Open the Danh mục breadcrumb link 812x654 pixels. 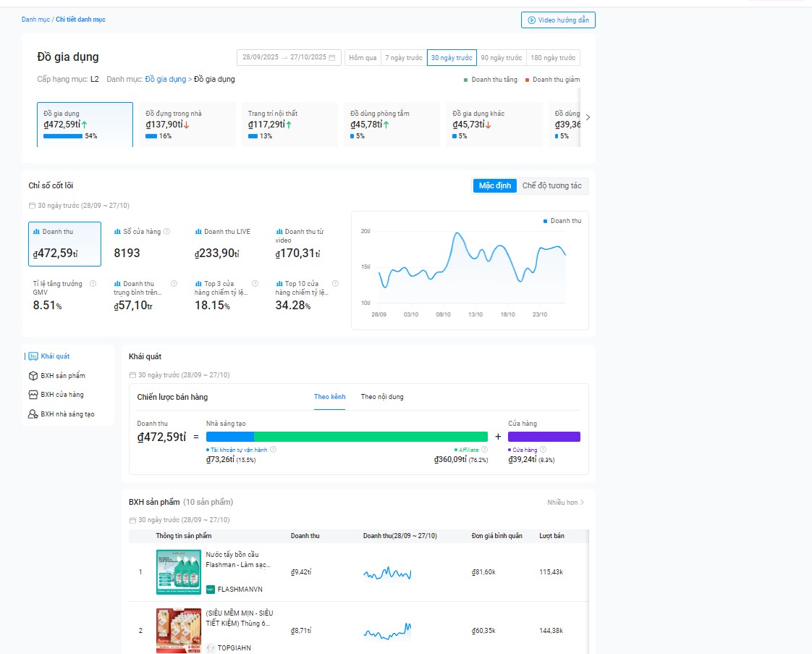(35, 20)
